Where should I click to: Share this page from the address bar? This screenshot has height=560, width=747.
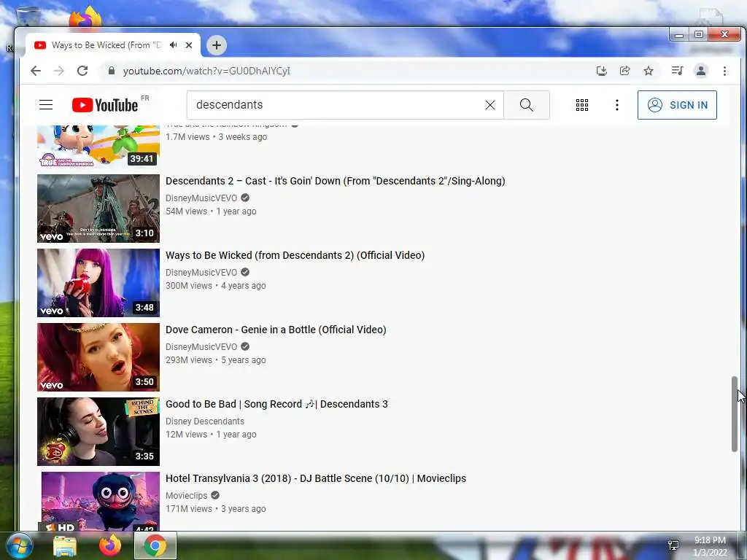(624, 71)
